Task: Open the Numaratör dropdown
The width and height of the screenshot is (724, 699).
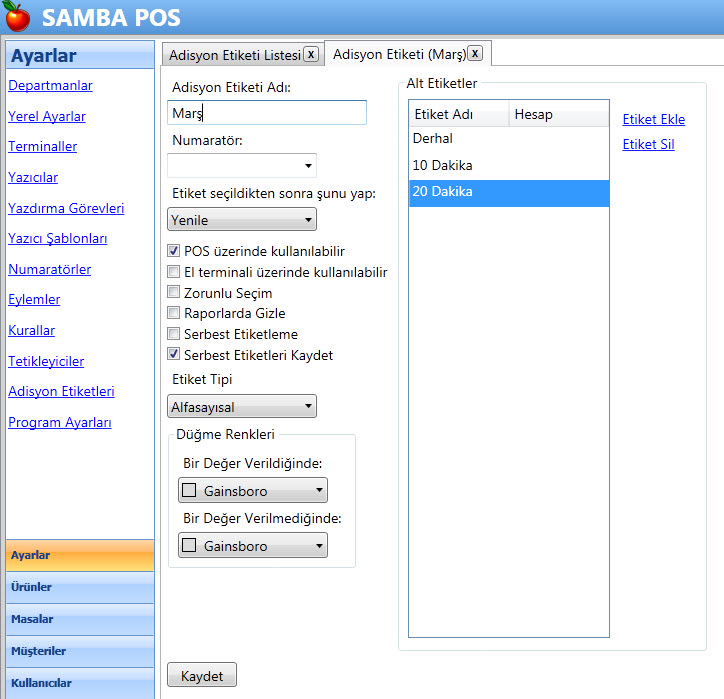Action: pos(242,164)
